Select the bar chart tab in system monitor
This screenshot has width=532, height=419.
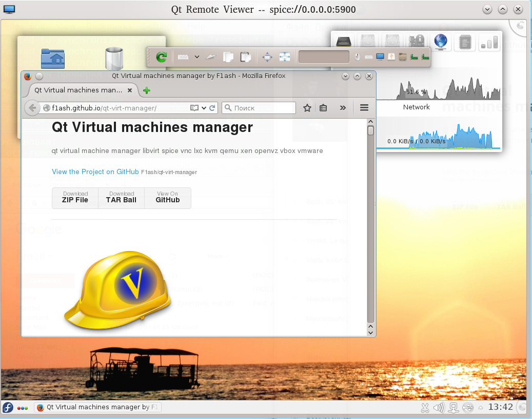pos(489,43)
